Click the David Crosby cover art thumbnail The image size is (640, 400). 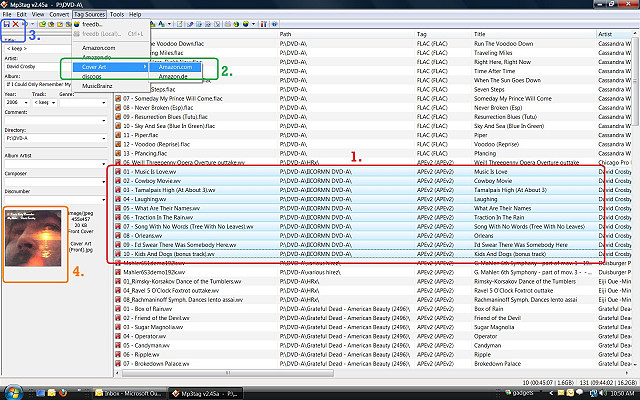click(33, 238)
